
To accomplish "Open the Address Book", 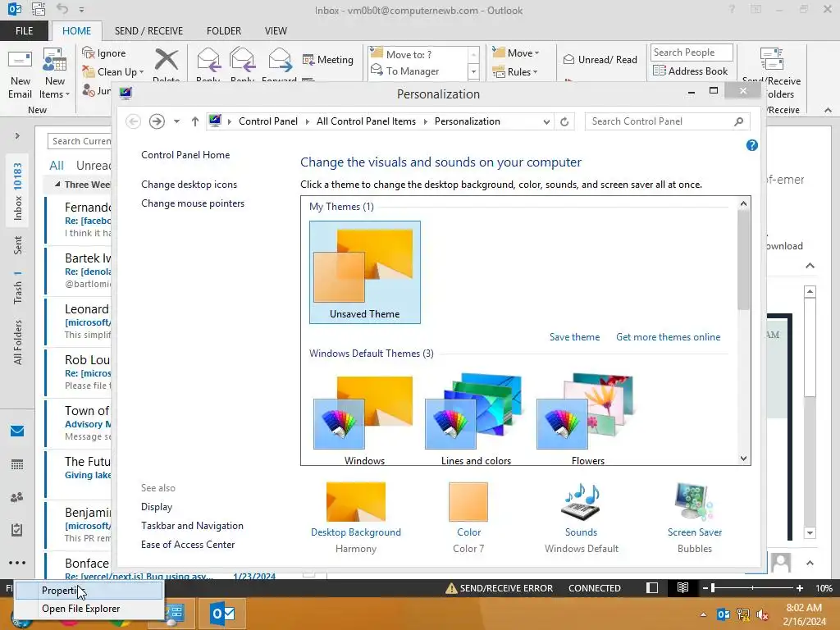I will tap(691, 71).
